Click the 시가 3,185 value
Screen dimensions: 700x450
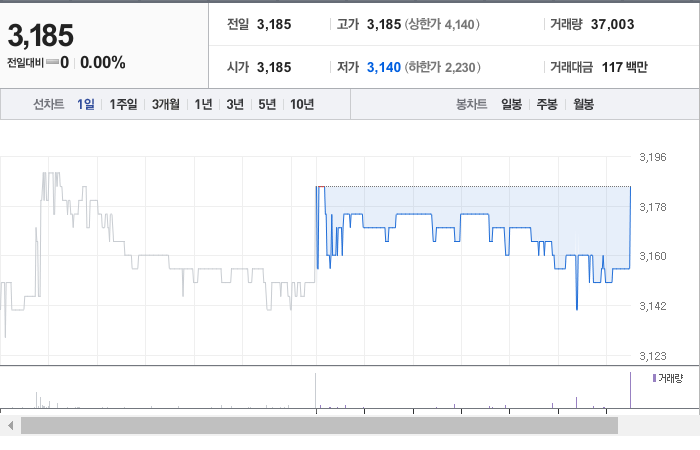(x=274, y=67)
